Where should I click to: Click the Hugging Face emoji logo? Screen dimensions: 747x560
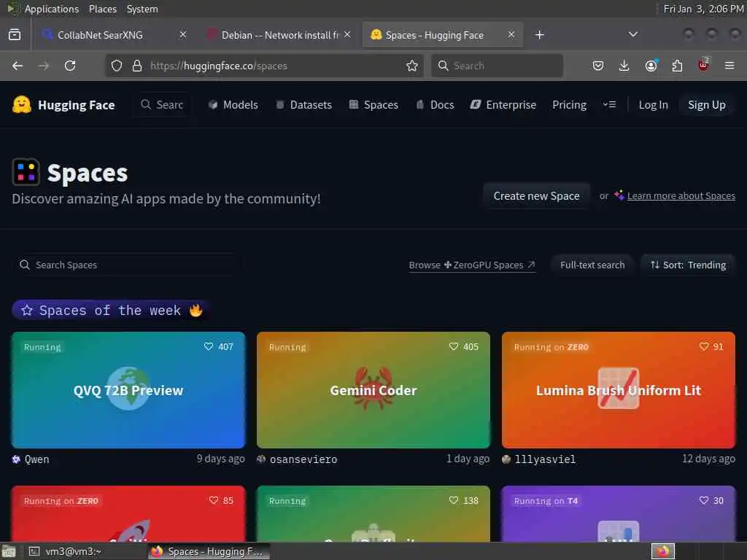(21, 105)
